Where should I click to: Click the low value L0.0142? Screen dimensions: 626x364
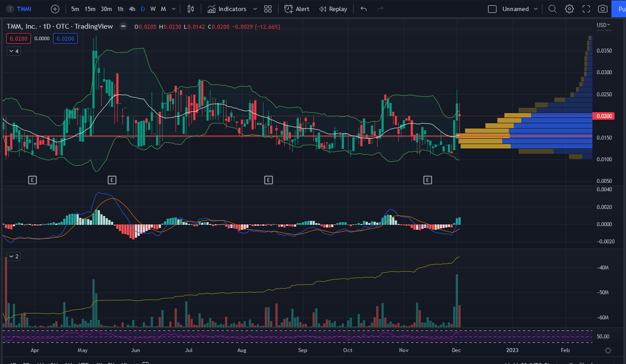[x=195, y=26]
